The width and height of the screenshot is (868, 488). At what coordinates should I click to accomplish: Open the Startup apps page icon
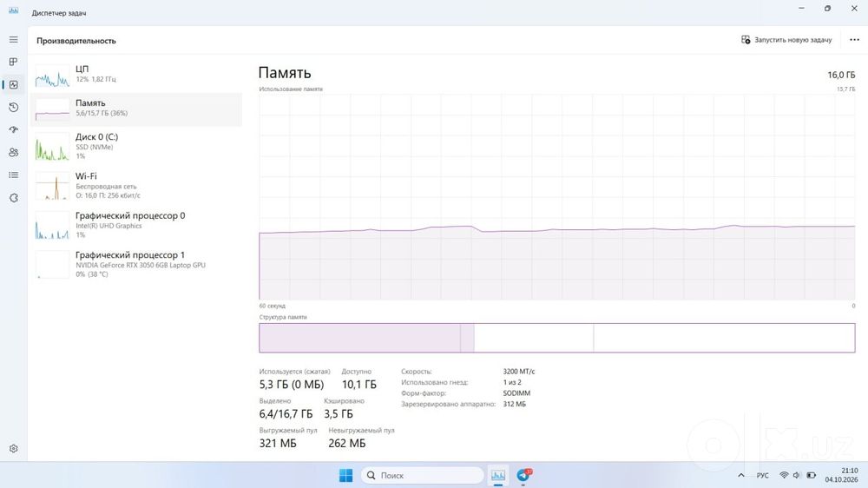13,129
